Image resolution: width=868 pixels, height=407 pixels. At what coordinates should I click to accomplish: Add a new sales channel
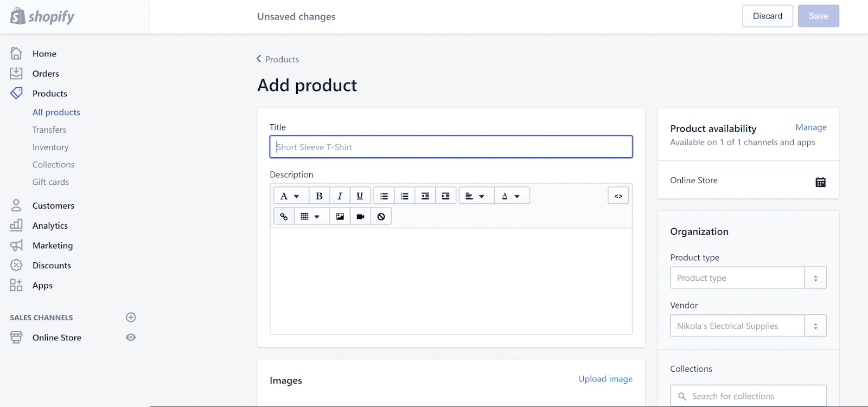(x=131, y=317)
